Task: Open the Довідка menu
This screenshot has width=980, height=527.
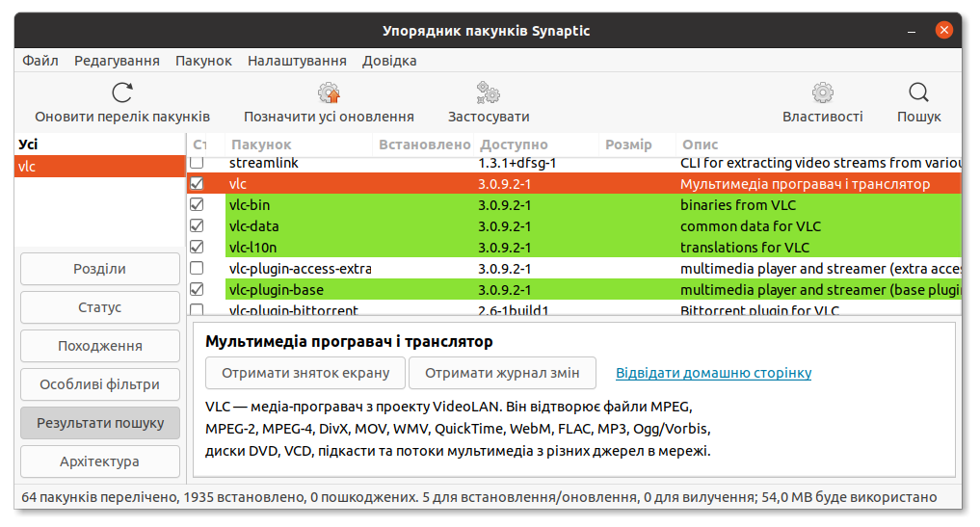Action: [389, 61]
